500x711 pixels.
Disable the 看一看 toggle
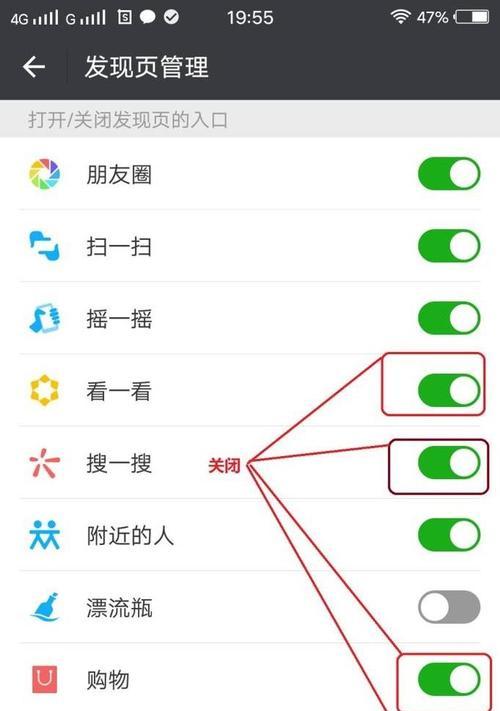449,390
